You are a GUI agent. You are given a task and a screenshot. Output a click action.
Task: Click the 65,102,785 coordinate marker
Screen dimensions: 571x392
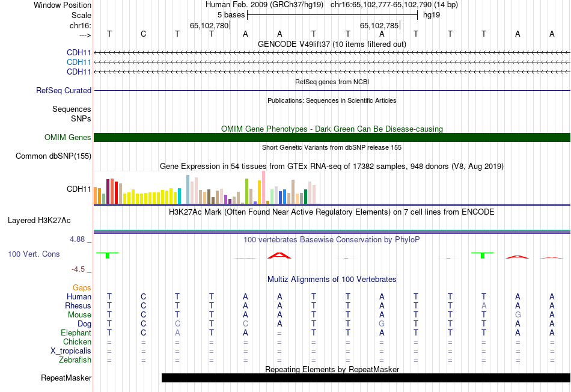pos(379,25)
